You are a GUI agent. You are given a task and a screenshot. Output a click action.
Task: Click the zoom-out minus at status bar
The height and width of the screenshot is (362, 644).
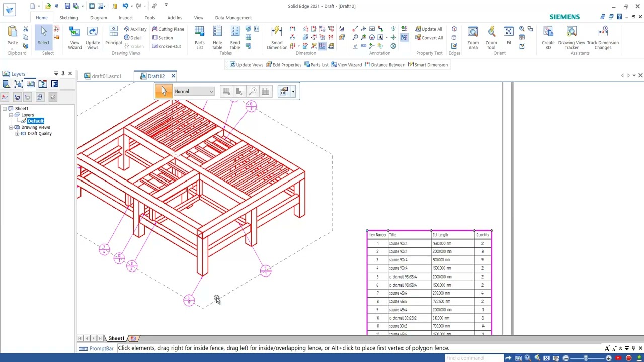566,358
